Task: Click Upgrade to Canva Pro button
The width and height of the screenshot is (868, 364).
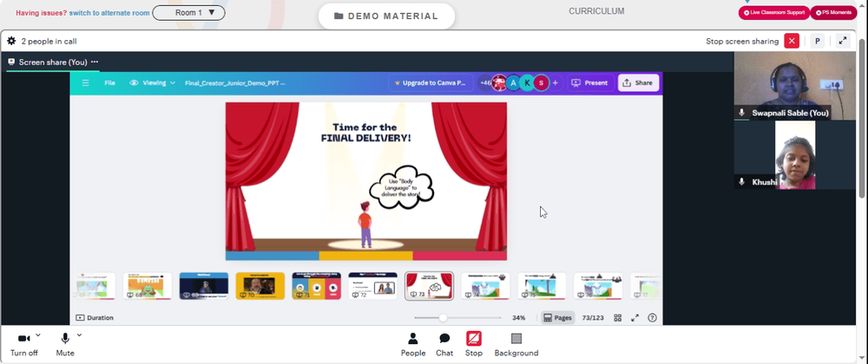Action: click(431, 83)
